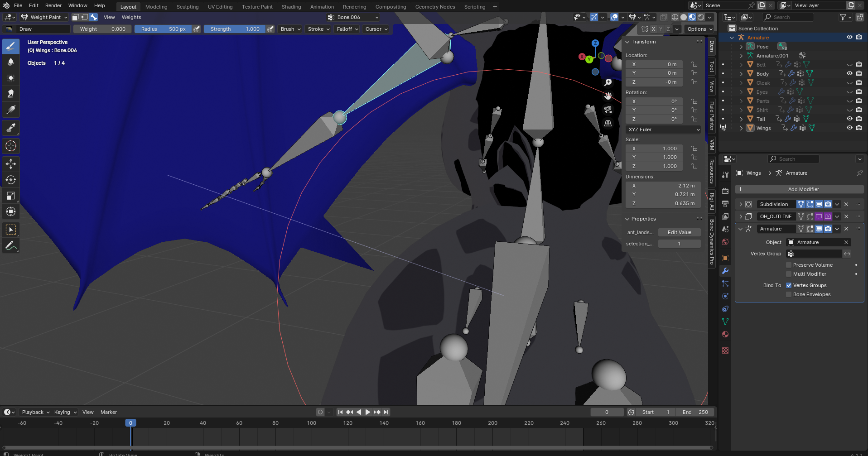Activate the Move tool
868x456 pixels.
click(x=11, y=164)
